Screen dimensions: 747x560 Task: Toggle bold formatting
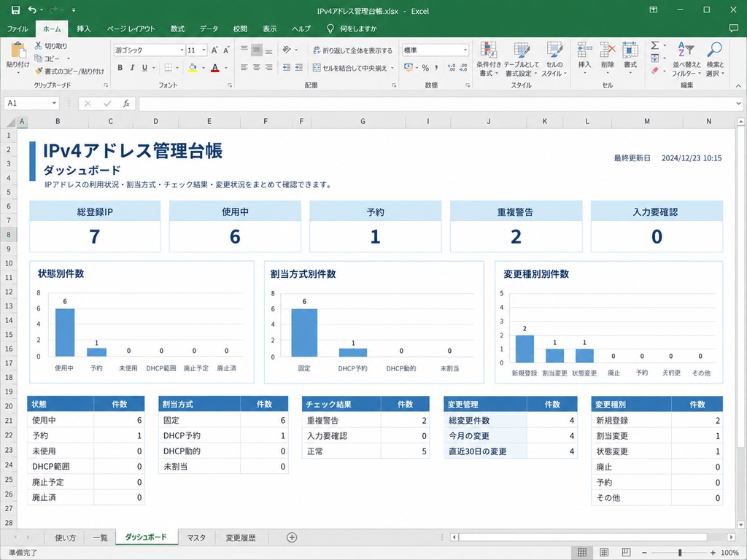tap(120, 68)
